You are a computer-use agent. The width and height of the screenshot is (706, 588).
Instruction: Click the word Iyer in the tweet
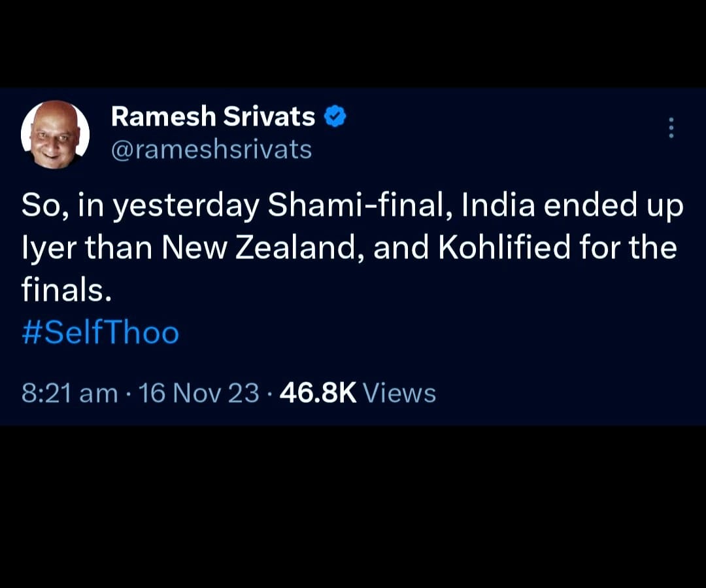tap(49, 249)
